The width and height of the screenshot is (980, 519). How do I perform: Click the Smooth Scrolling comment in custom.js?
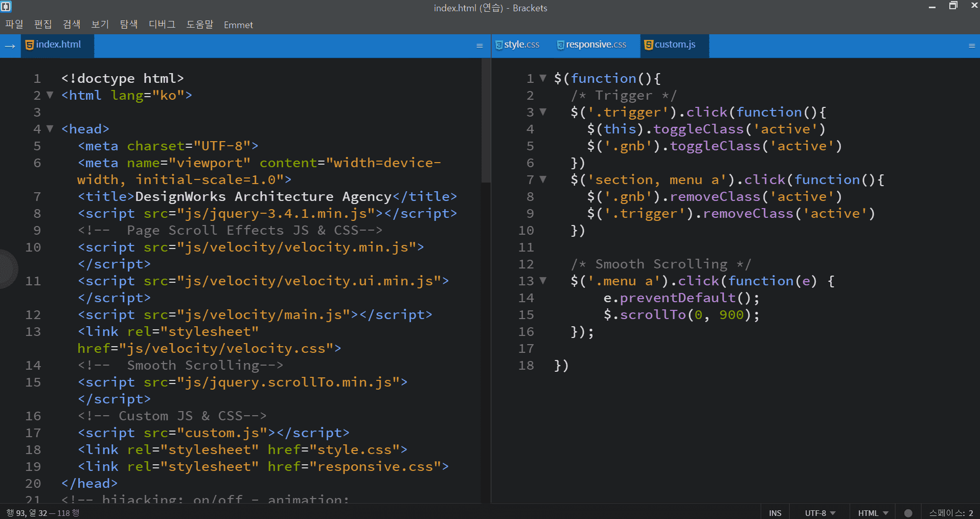coord(661,264)
